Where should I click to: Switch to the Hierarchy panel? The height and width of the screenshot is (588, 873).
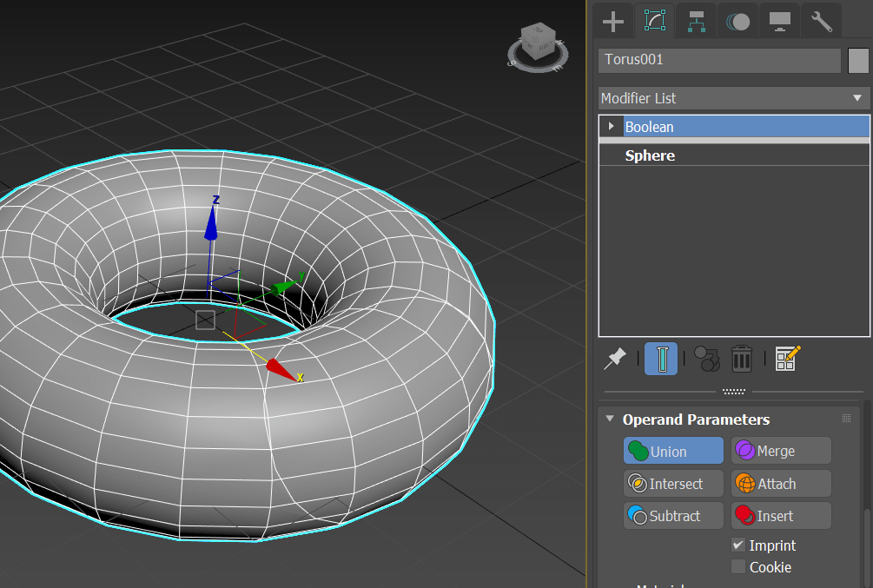pos(696,21)
